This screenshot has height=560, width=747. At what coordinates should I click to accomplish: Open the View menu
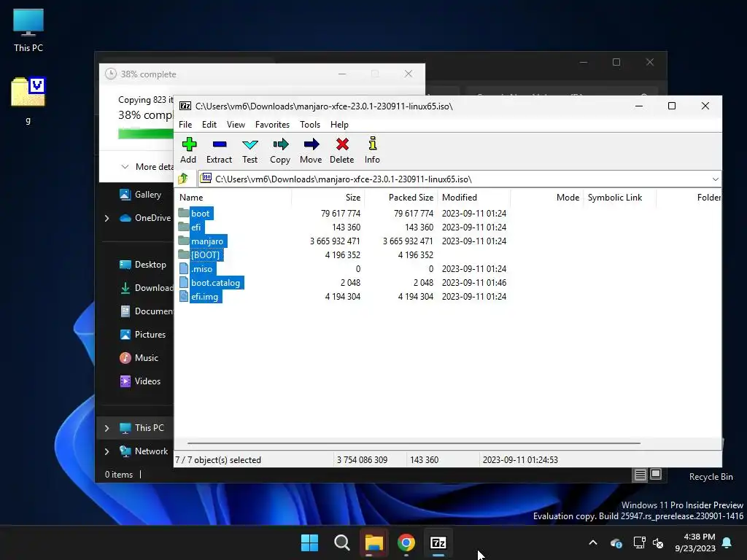[236, 124]
